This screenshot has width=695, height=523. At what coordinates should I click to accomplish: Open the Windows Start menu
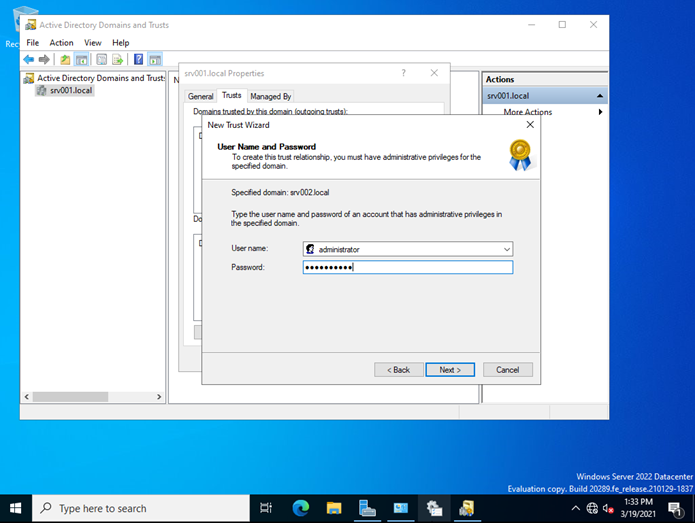click(16, 508)
